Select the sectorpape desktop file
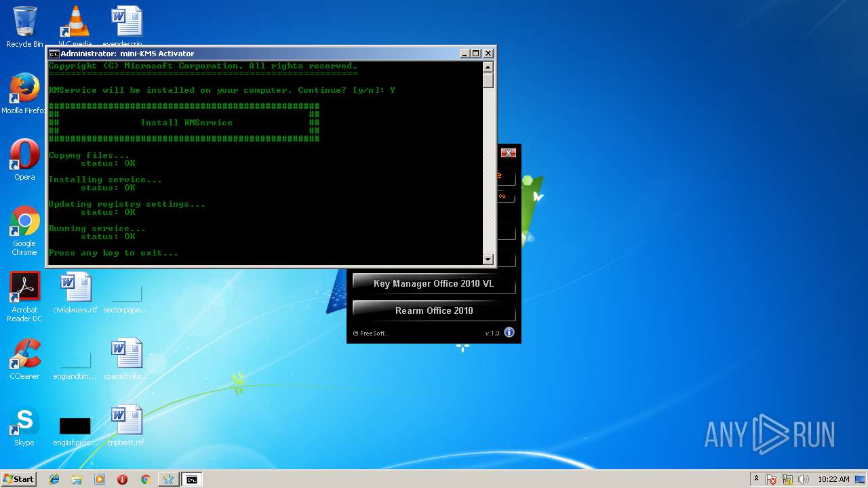 (x=126, y=298)
